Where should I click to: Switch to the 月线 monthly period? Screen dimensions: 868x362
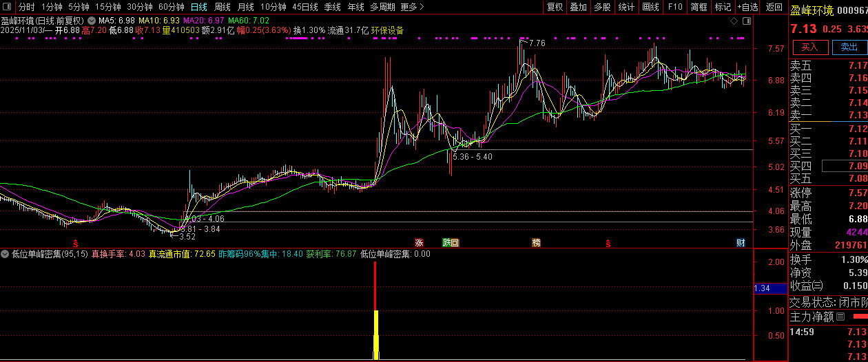pyautogui.click(x=245, y=7)
